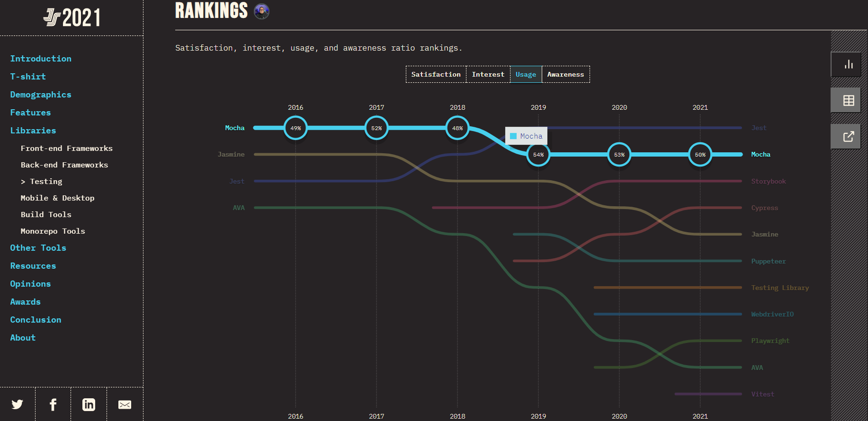
Task: Go to the T-shirt page
Action: (x=28, y=77)
